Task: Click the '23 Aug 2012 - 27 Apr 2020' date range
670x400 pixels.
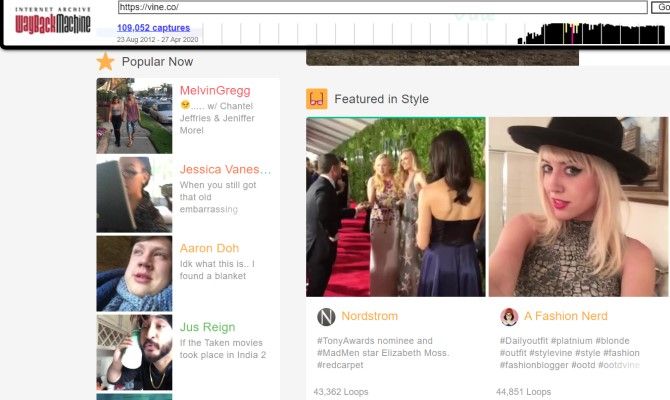Action: (157, 39)
